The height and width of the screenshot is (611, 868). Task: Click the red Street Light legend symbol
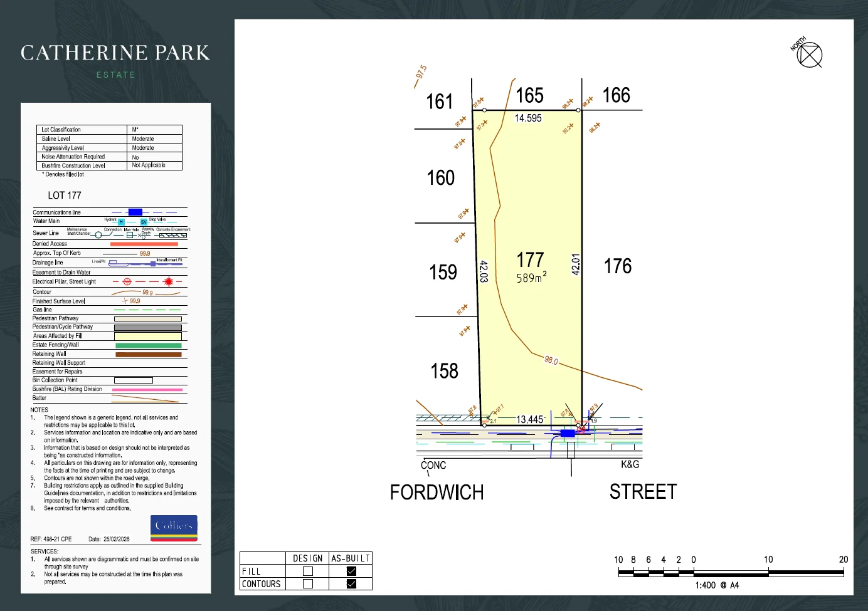tap(168, 282)
